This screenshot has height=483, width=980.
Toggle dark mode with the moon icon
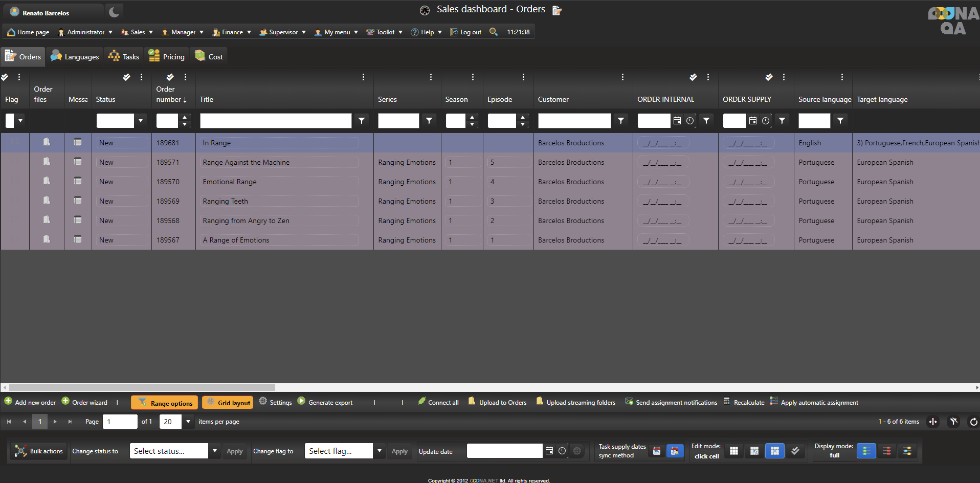pyautogui.click(x=114, y=12)
